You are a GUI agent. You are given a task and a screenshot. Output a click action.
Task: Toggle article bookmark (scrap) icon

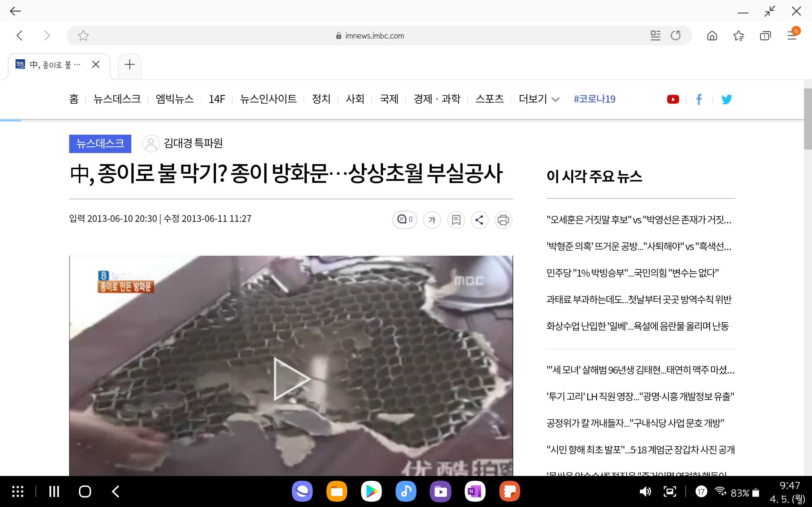pyautogui.click(x=456, y=220)
